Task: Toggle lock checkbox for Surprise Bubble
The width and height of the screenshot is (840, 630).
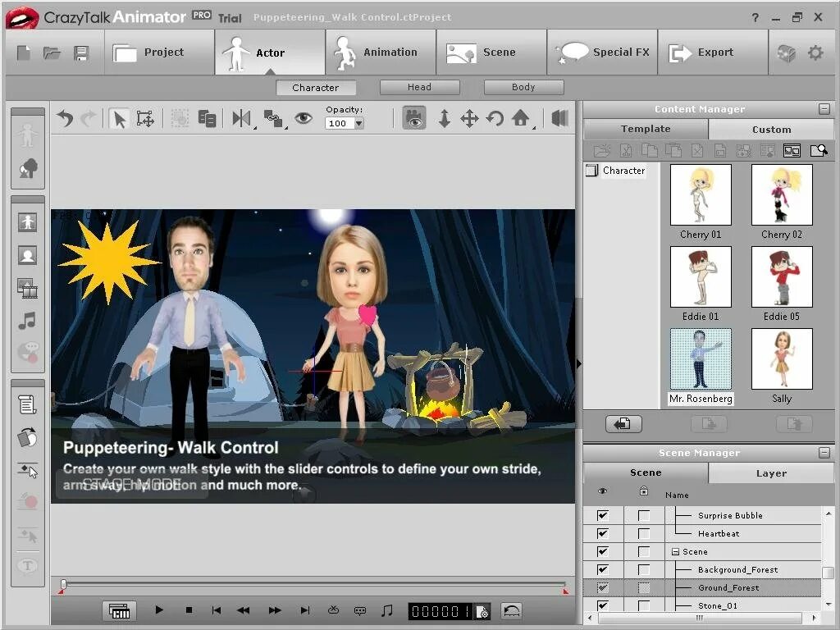Action: click(x=644, y=515)
